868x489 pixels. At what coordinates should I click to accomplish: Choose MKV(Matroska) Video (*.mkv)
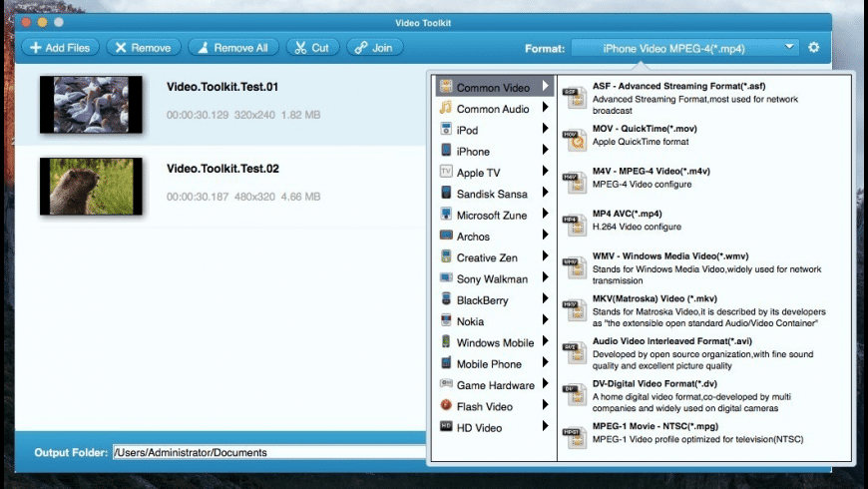click(x=654, y=298)
